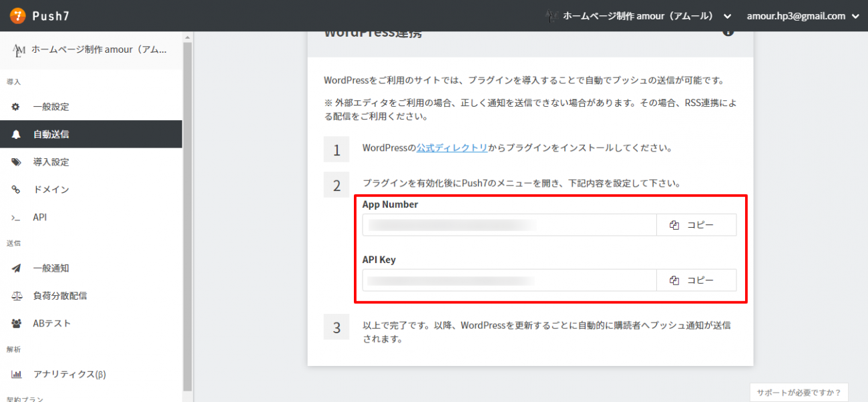Click the サポートが必要ですか？ button
The width and height of the screenshot is (868, 402).
[799, 392]
